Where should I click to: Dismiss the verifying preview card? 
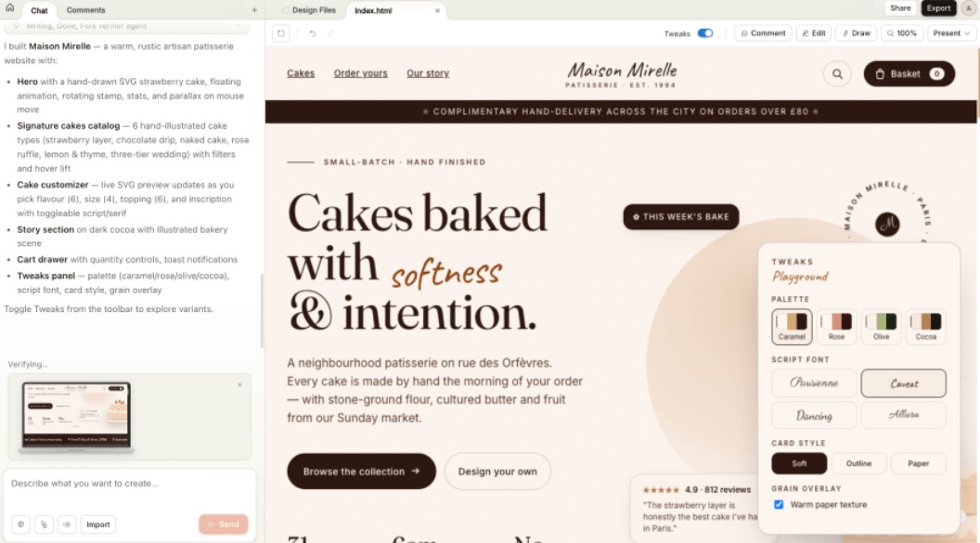239,385
